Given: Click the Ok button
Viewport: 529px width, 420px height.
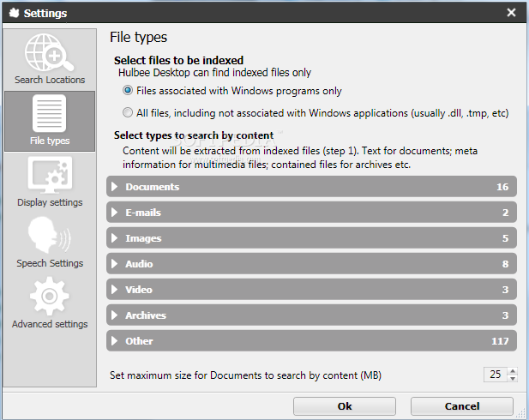Looking at the screenshot, I should click(345, 406).
